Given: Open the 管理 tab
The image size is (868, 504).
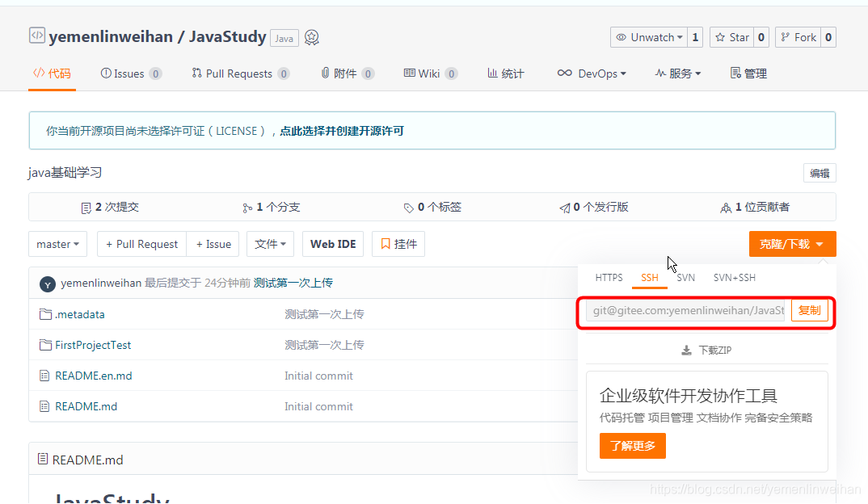Looking at the screenshot, I should click(748, 73).
